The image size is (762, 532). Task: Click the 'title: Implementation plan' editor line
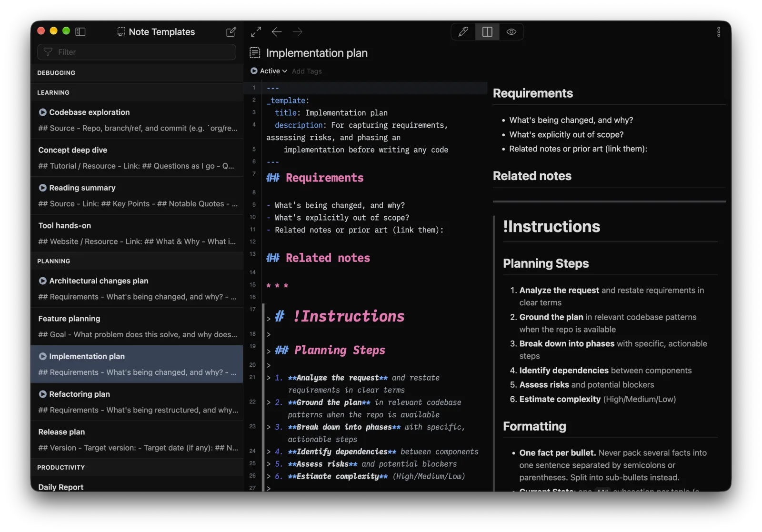331,113
